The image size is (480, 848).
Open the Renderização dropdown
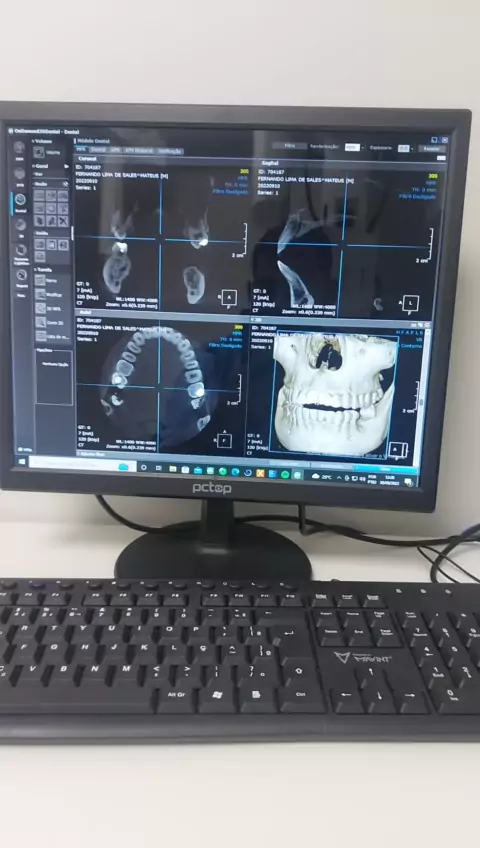pos(353,147)
